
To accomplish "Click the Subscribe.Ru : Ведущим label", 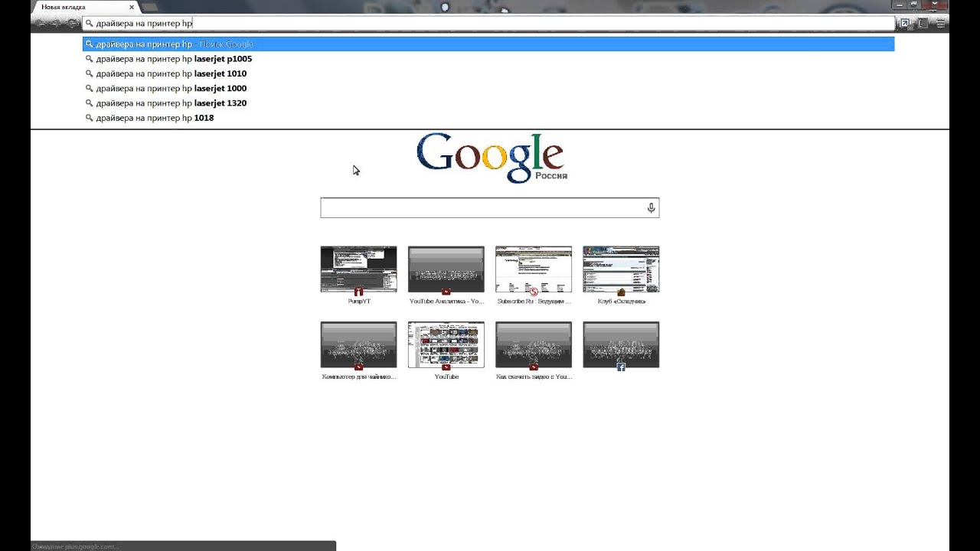I will [534, 302].
